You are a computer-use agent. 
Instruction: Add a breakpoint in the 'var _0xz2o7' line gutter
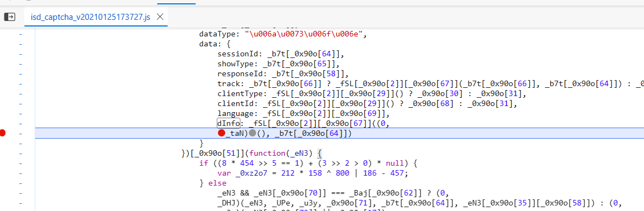[20, 173]
